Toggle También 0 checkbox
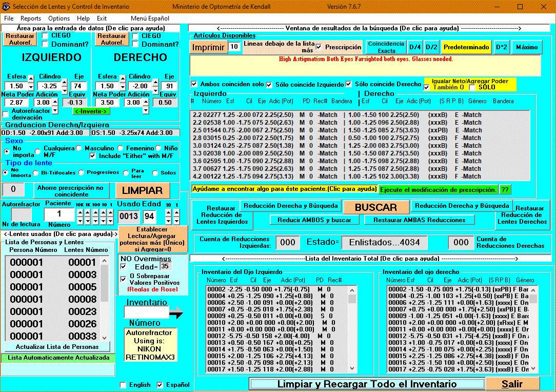 pos(427,87)
